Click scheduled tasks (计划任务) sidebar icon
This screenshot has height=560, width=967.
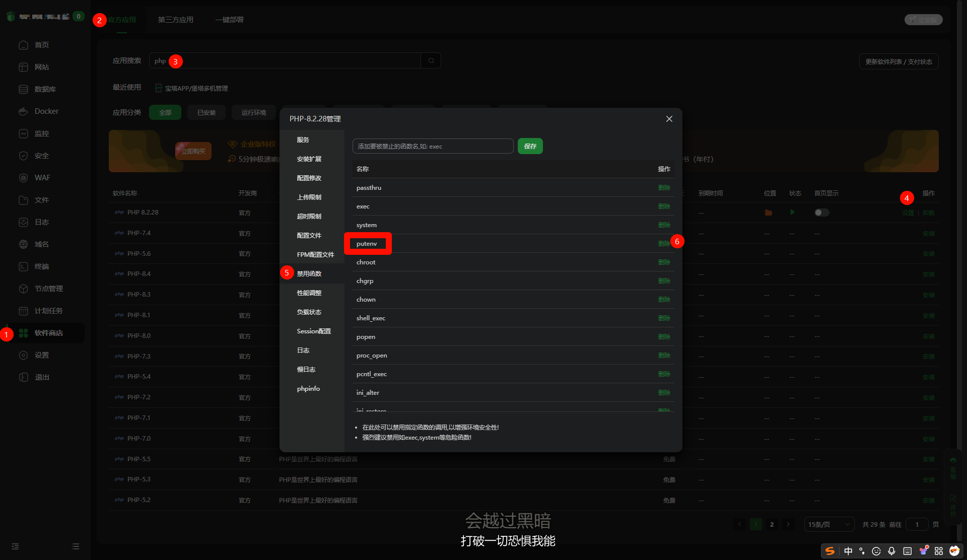tap(23, 311)
